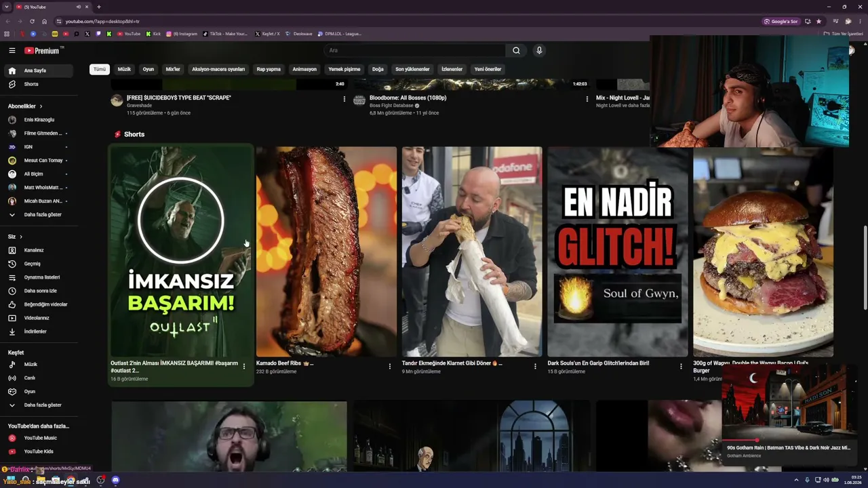Select the Müzik filter chip
Viewport: 868px width, 488px height.
[x=124, y=69]
